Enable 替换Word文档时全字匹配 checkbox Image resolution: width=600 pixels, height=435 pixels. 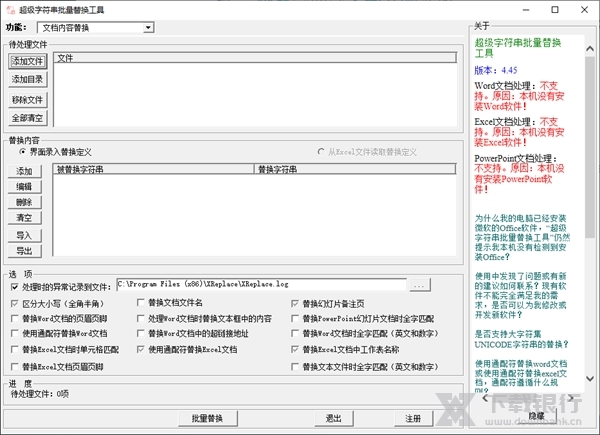click(x=295, y=333)
